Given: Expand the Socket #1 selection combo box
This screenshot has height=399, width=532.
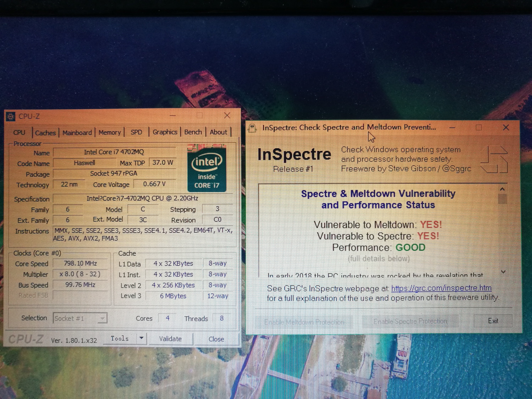Looking at the screenshot, I should tap(102, 318).
